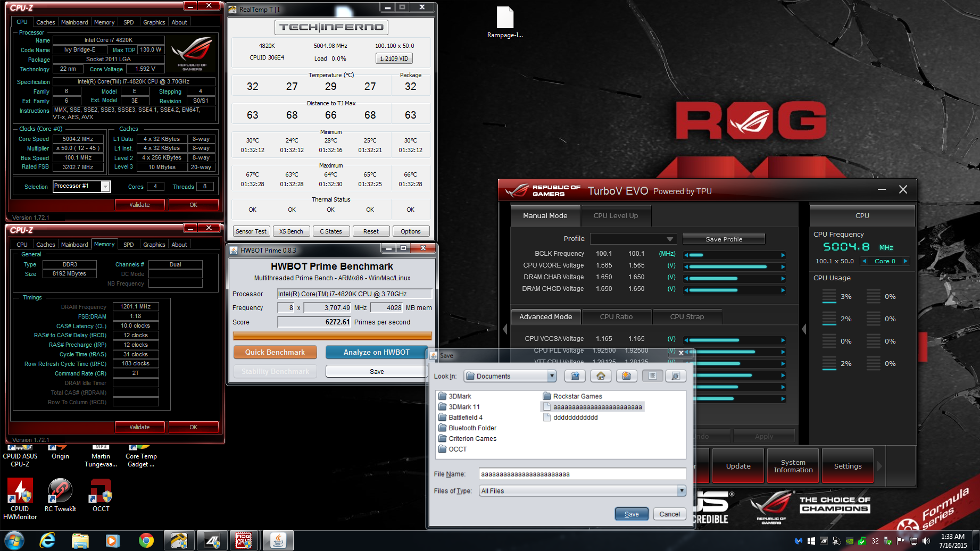Show more TurboV bottom menu items arrow
The width and height of the screenshot is (980, 551).
click(879, 466)
